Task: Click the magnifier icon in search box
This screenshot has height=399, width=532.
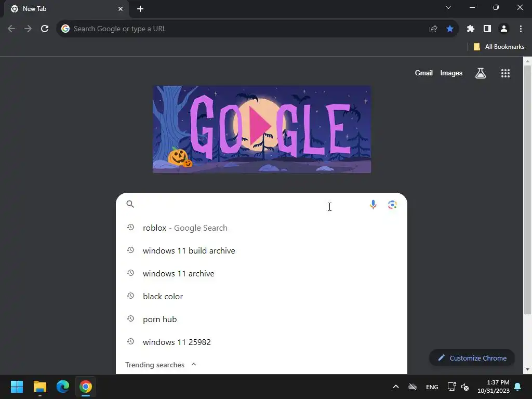Action: point(130,204)
